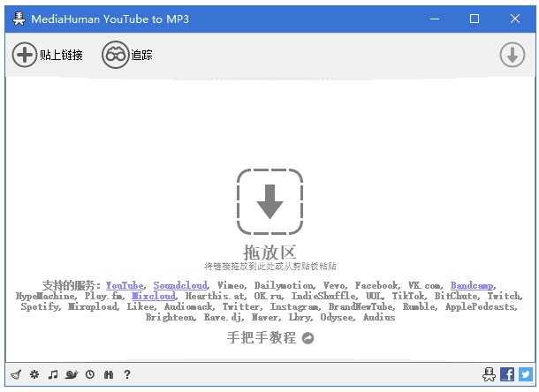Click the broom clear list icon
Viewport: 539px width, 392px height.
point(15,374)
